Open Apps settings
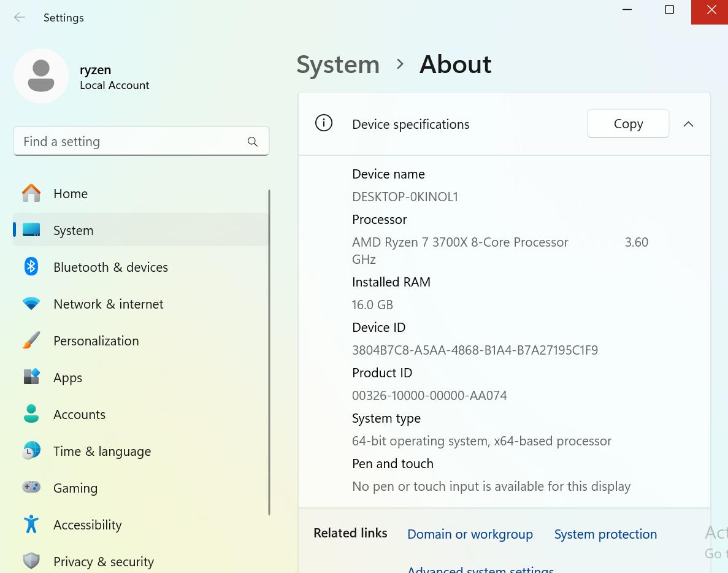The width and height of the screenshot is (728, 573). point(141,377)
